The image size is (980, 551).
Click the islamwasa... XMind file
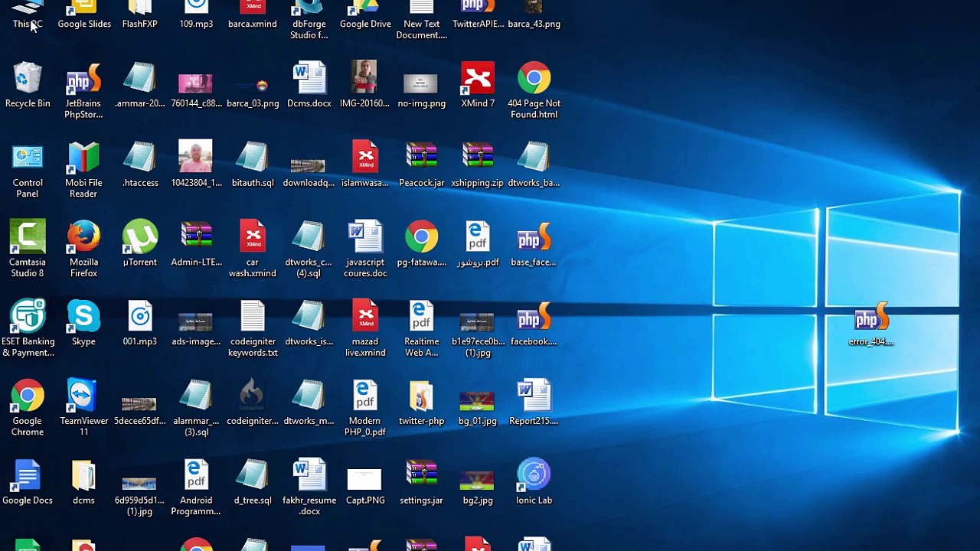point(365,165)
